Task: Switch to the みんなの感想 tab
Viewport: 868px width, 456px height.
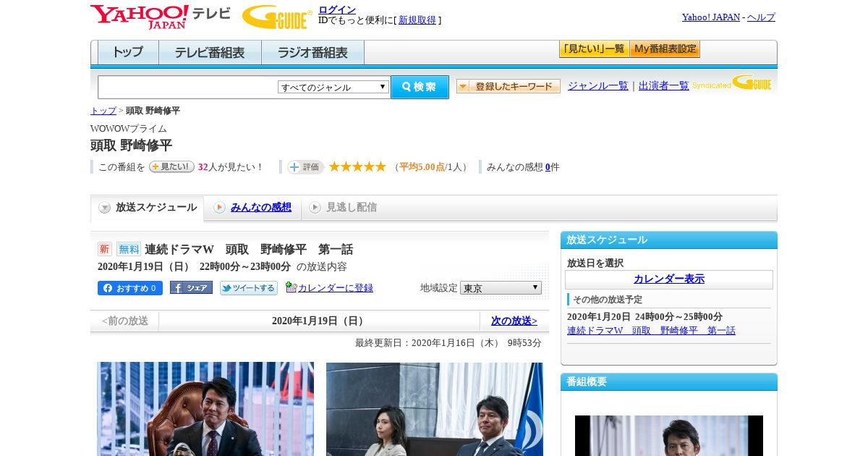Action: tap(252, 208)
